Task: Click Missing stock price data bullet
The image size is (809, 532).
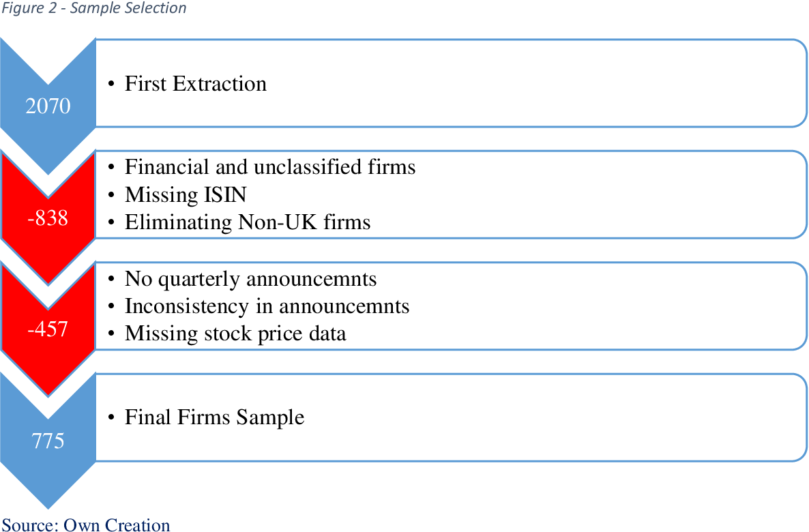Action: 235,334
